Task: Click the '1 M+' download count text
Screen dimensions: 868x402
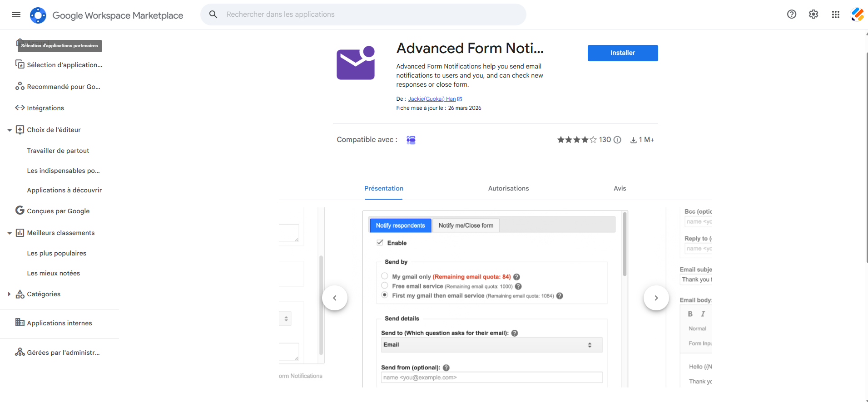Action: click(646, 140)
